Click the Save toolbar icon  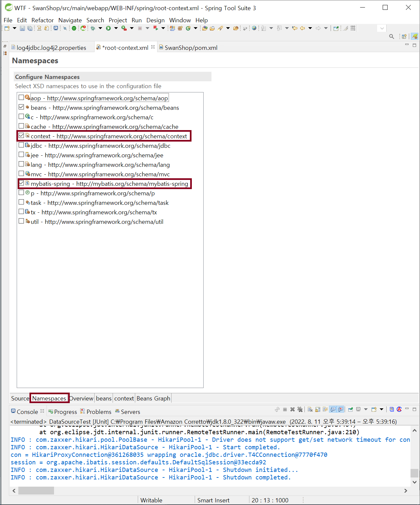(22, 28)
